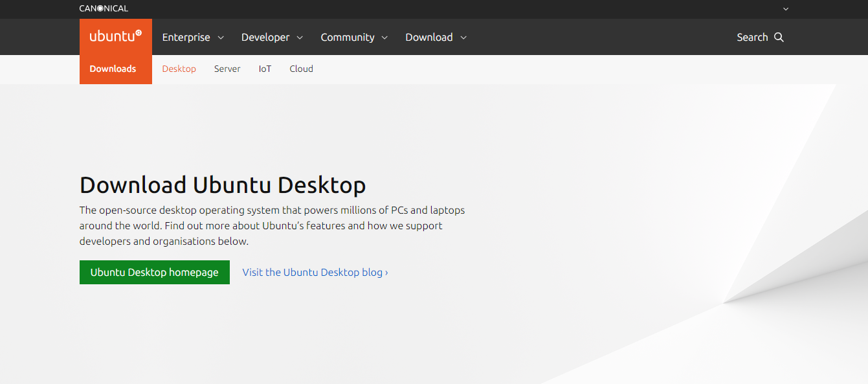Viewport: 868px width, 384px height.
Task: Select the Downloads section tab
Action: [x=113, y=69]
